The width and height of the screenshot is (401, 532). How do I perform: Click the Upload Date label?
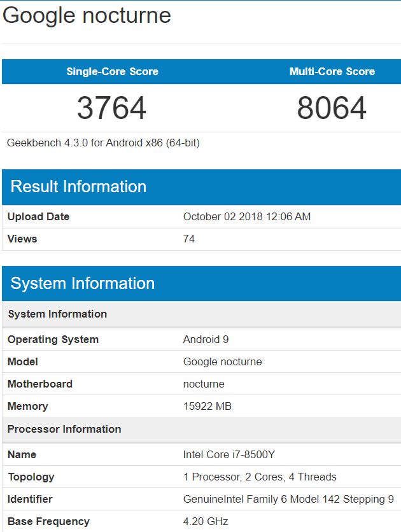38,216
